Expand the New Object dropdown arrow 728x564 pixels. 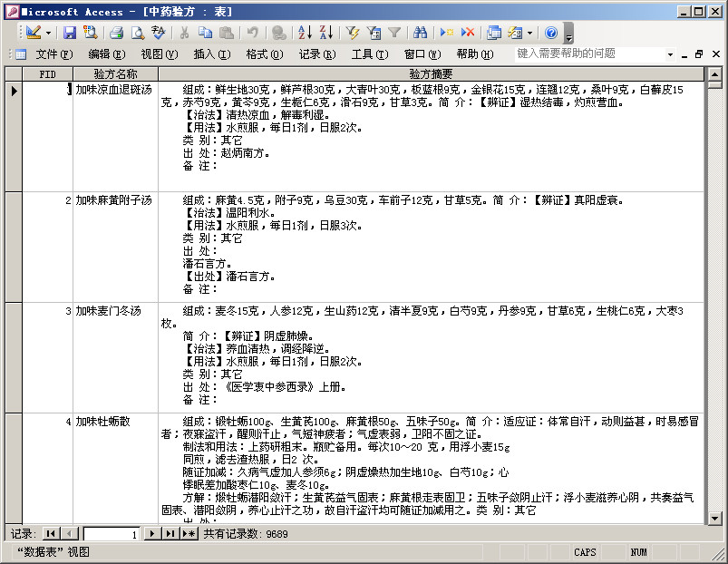pyautogui.click(x=529, y=33)
